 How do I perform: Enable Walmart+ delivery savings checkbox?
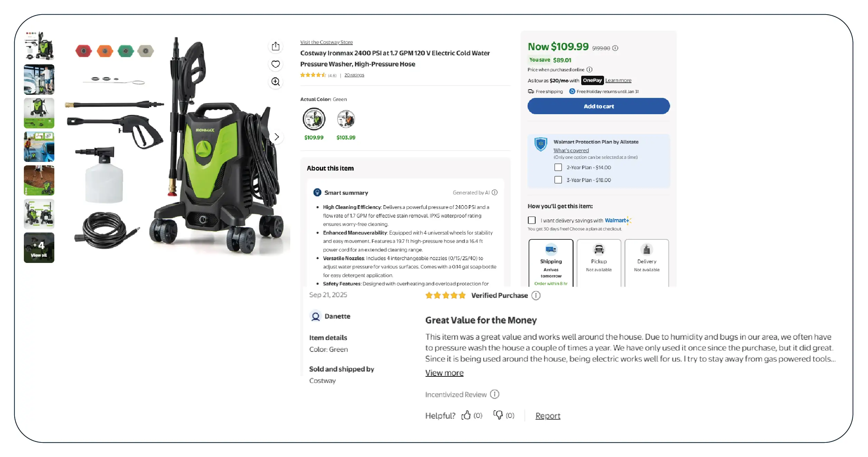click(532, 220)
